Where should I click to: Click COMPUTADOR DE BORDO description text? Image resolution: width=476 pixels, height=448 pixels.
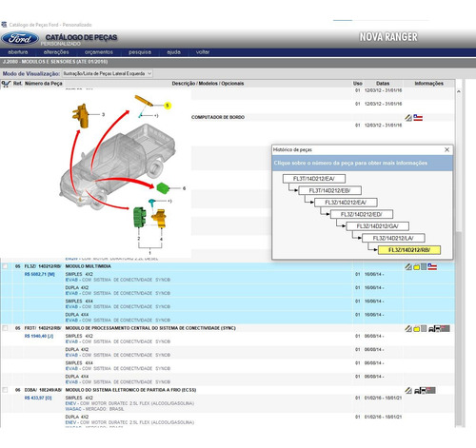point(218,117)
